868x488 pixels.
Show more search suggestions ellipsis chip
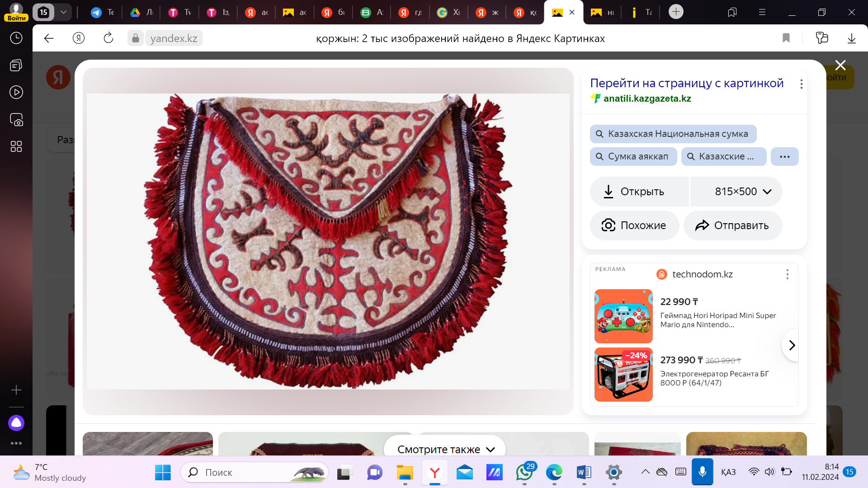pyautogui.click(x=784, y=157)
